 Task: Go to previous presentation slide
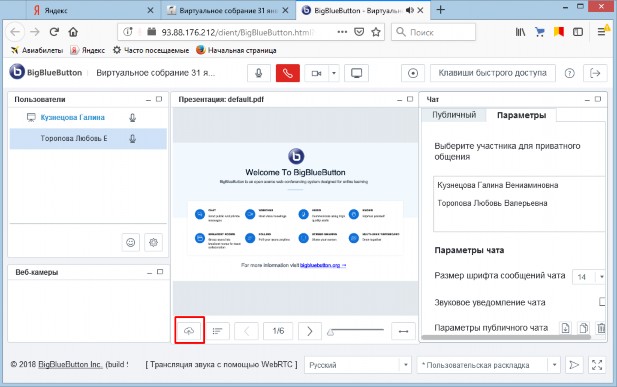coord(246,331)
